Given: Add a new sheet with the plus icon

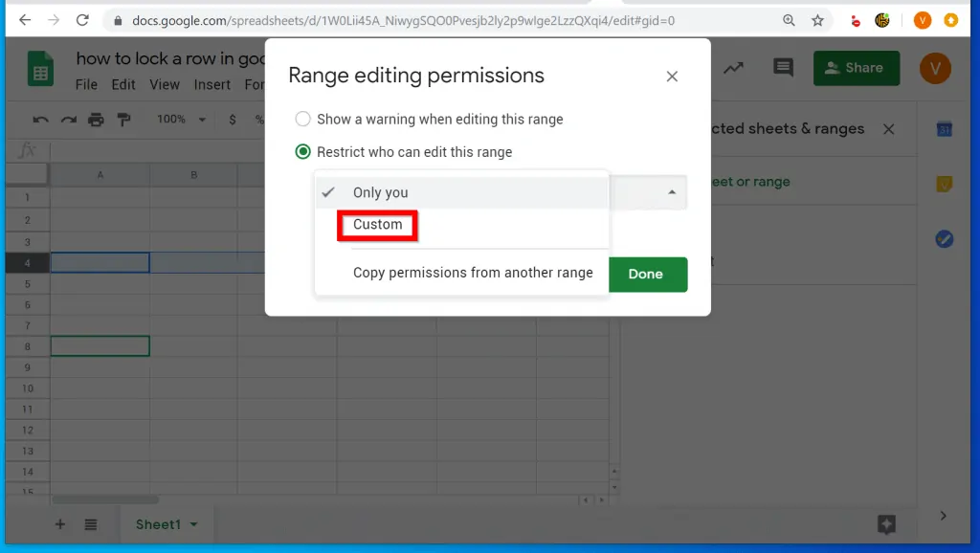Looking at the screenshot, I should click(x=59, y=524).
